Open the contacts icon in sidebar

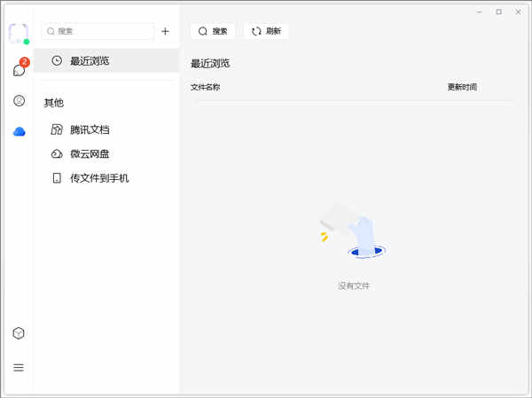tap(19, 100)
